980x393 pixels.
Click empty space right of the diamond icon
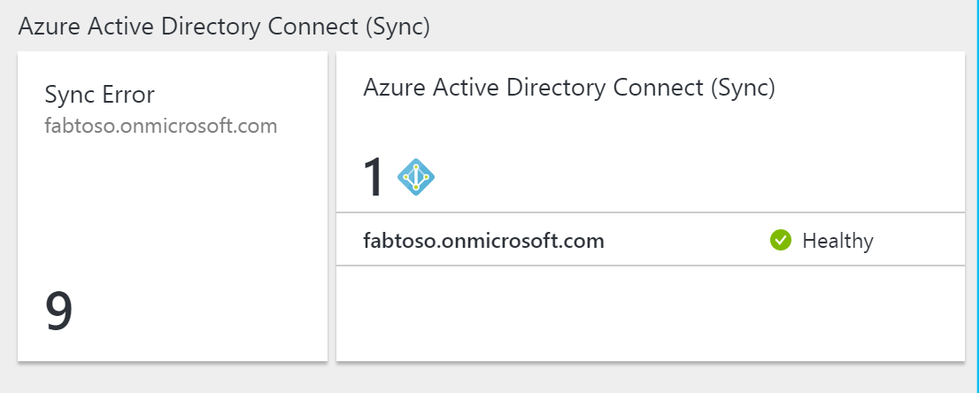point(691,178)
